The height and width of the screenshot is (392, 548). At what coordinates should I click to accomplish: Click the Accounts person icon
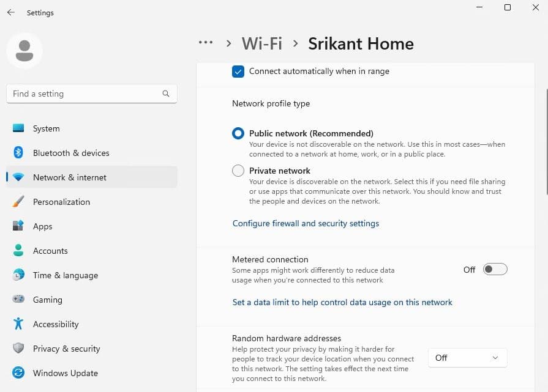point(18,251)
